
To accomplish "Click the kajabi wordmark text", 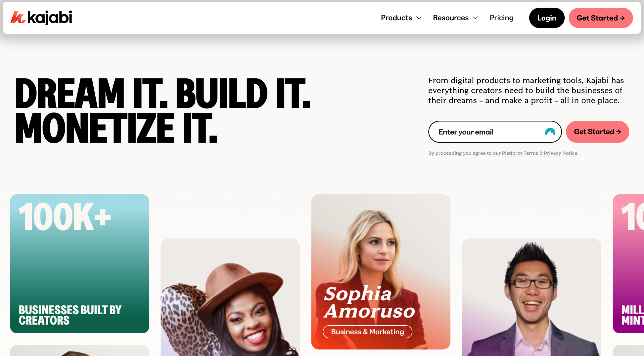I will coord(50,18).
